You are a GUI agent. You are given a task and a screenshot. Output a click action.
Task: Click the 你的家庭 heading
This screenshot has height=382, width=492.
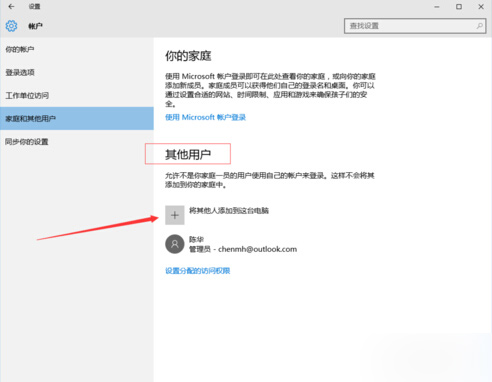coord(188,56)
